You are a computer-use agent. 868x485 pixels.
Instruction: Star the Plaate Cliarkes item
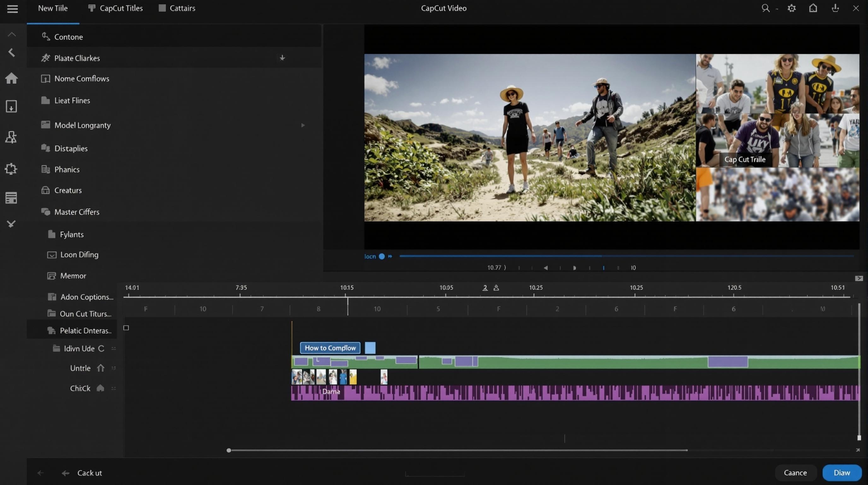coord(282,58)
